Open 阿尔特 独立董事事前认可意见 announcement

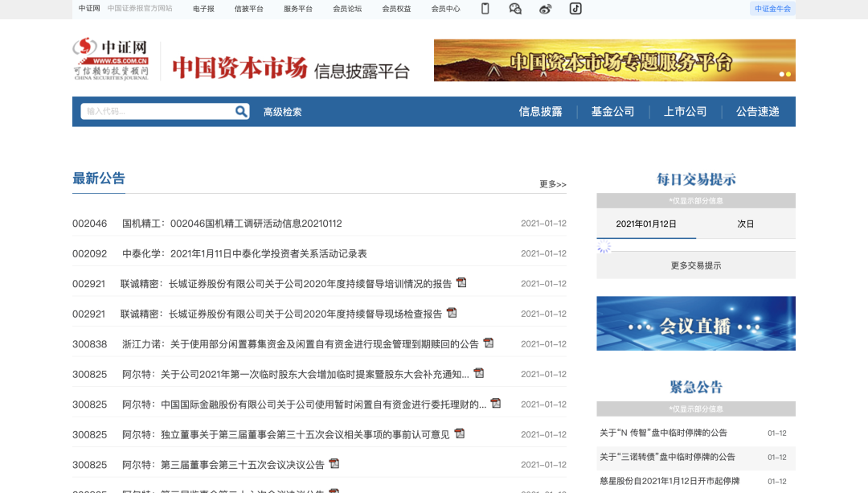[x=285, y=435]
